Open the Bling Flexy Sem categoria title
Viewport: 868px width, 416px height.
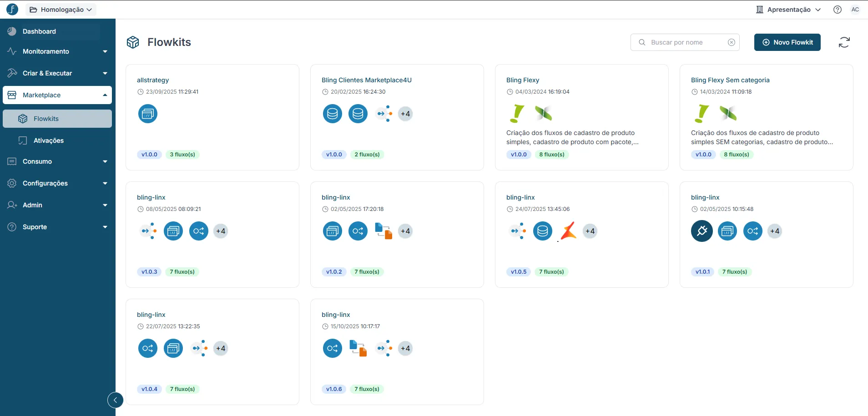tap(730, 80)
